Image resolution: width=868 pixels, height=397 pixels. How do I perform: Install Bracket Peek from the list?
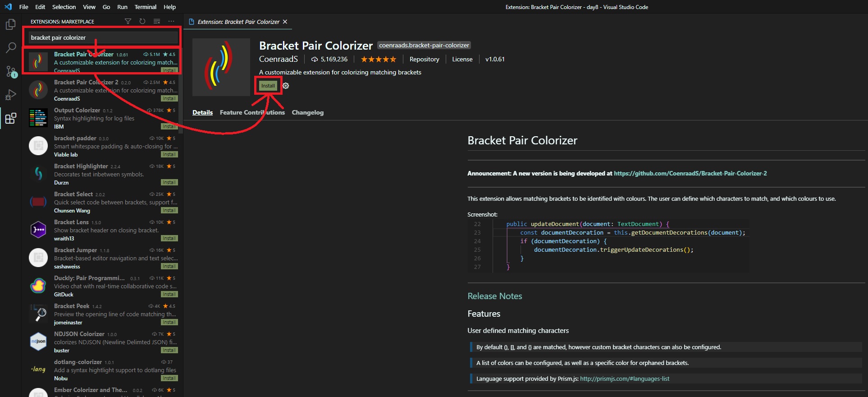(x=169, y=323)
